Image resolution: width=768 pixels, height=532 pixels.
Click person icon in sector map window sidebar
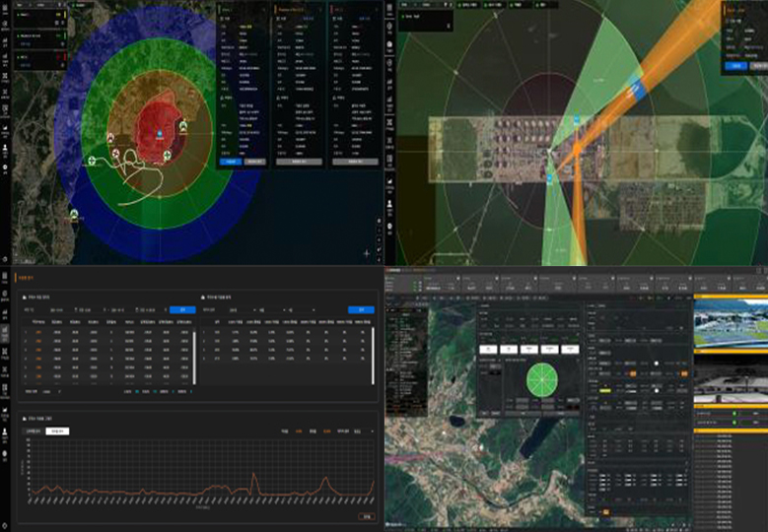tap(389, 205)
